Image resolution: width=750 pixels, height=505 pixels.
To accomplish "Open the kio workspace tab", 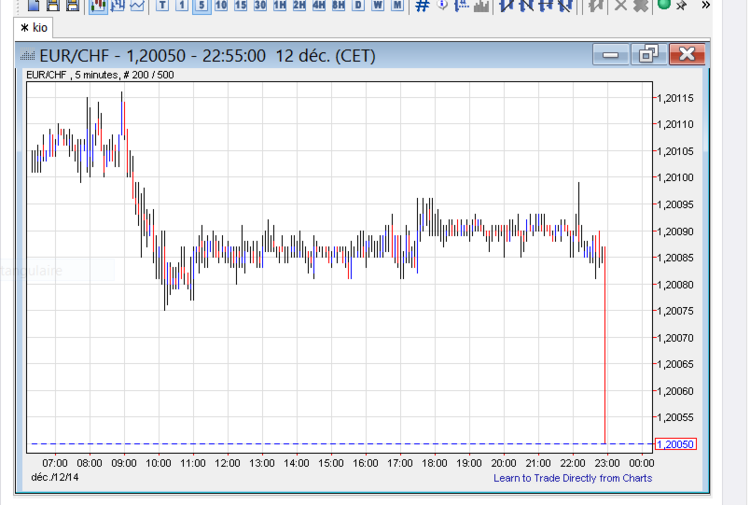I will point(34,27).
